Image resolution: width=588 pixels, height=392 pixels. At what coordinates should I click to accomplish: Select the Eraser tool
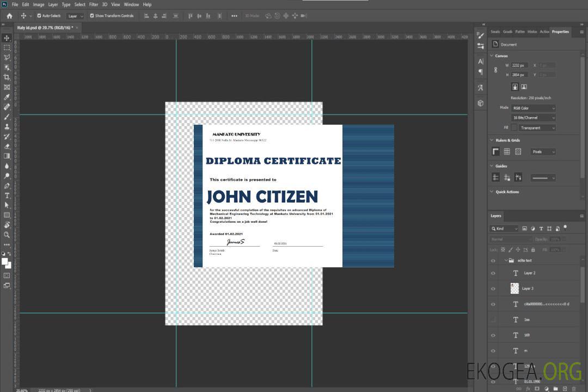pos(7,146)
